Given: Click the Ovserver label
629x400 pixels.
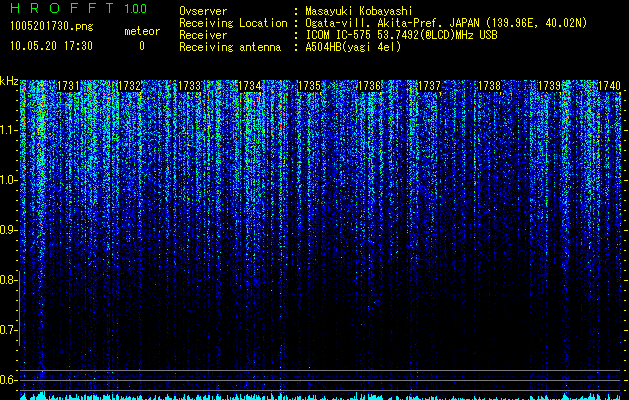Looking at the screenshot, I should click(x=203, y=11).
